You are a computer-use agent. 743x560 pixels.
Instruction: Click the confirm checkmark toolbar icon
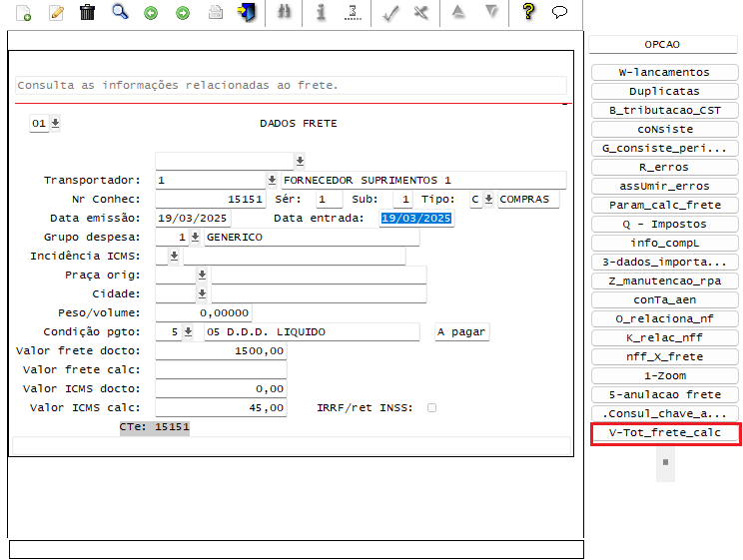tap(390, 13)
